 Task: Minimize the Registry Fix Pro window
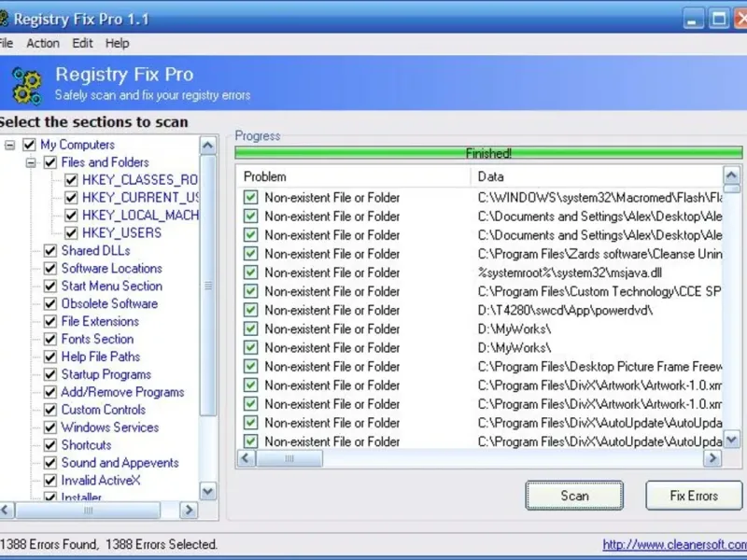tap(693, 19)
